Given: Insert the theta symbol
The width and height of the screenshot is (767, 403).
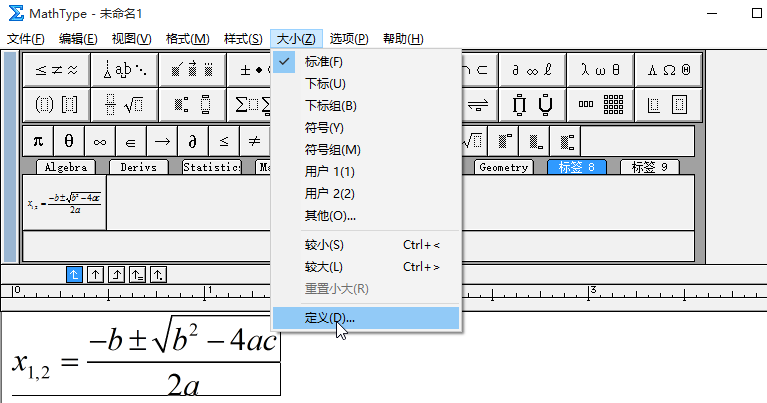Looking at the screenshot, I should (69, 141).
